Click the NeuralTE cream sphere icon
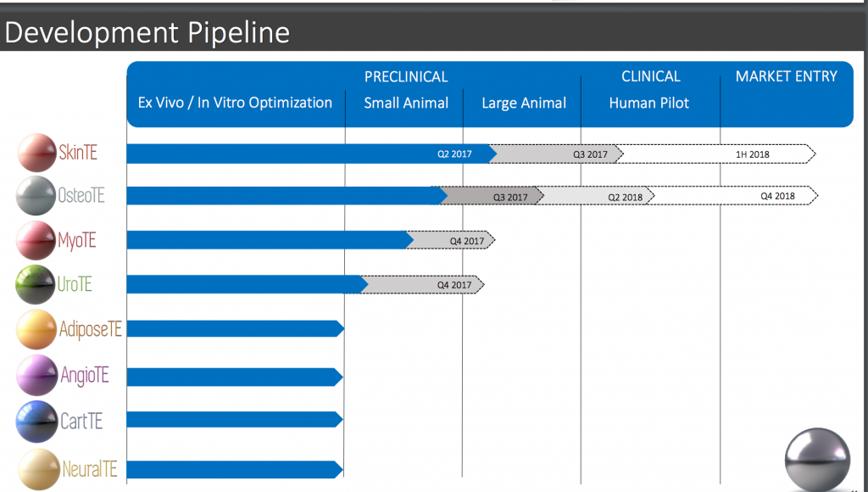 coord(39,470)
